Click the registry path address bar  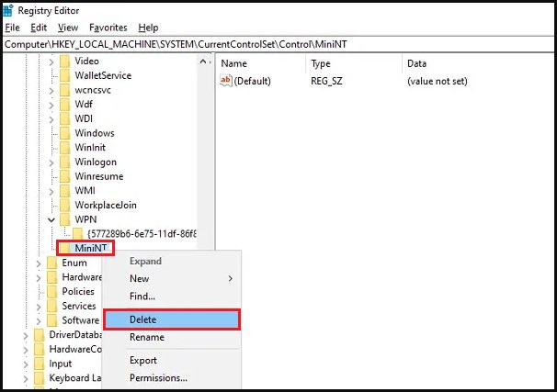point(276,43)
